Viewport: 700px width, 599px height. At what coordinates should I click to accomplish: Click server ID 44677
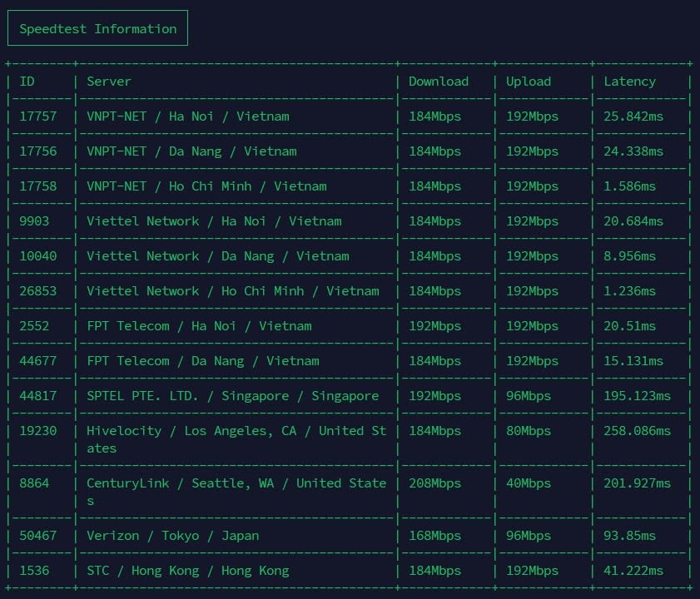point(38,361)
